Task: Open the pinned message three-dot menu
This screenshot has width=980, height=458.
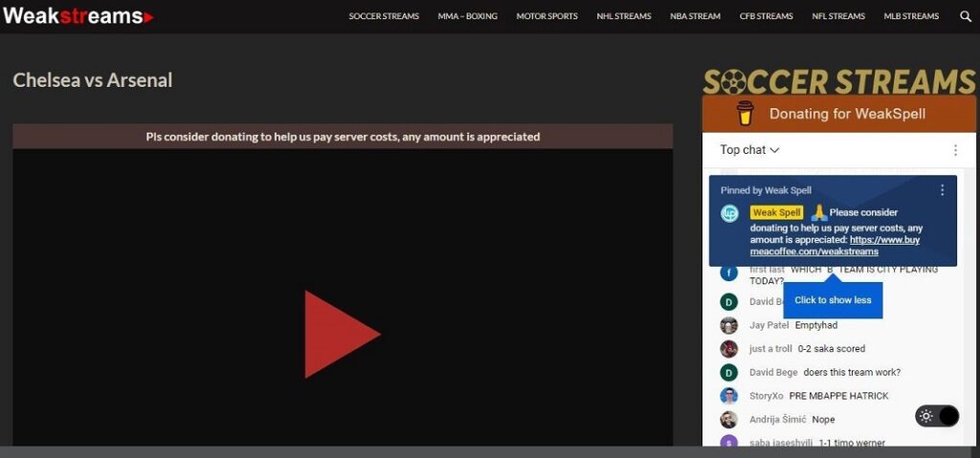Action: coord(942,190)
